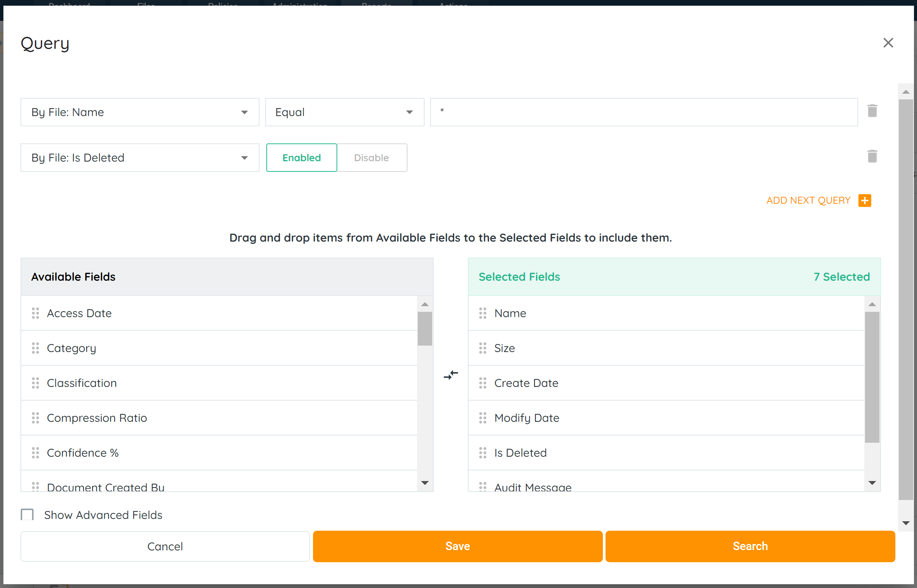Grab drag handle for Classification field

pos(36,383)
